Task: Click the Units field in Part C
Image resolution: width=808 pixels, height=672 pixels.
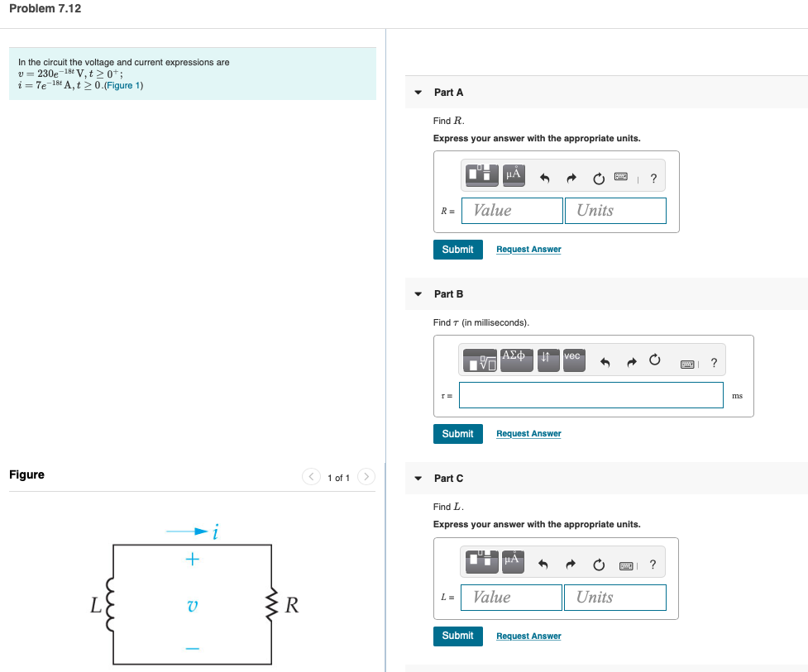Action: (x=614, y=597)
